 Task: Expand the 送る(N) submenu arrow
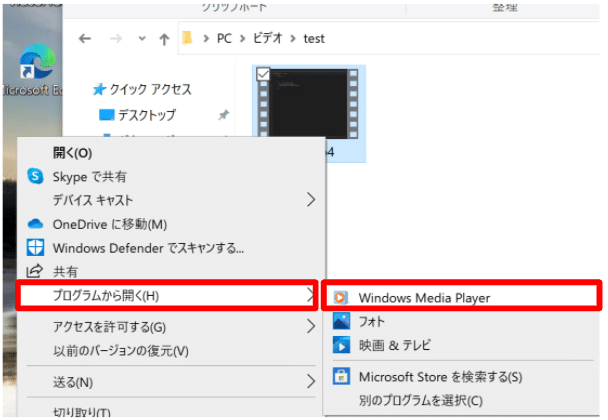click(311, 381)
